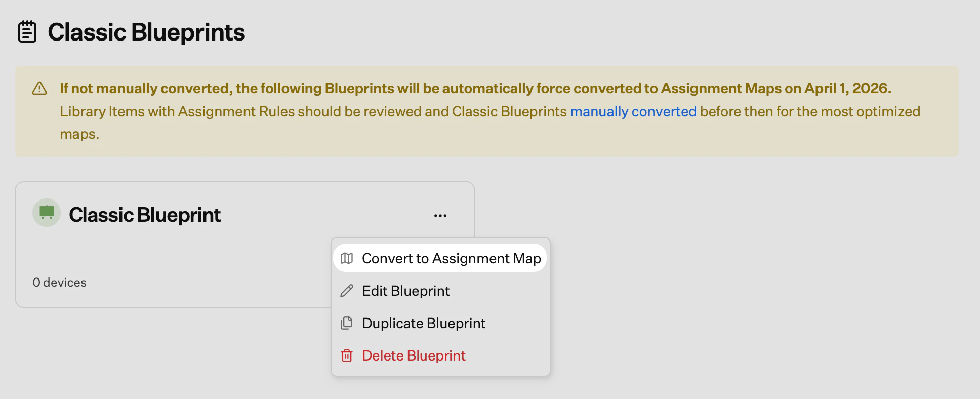980x399 pixels.
Task: Choose Duplicate Blueprint
Action: 423,323
